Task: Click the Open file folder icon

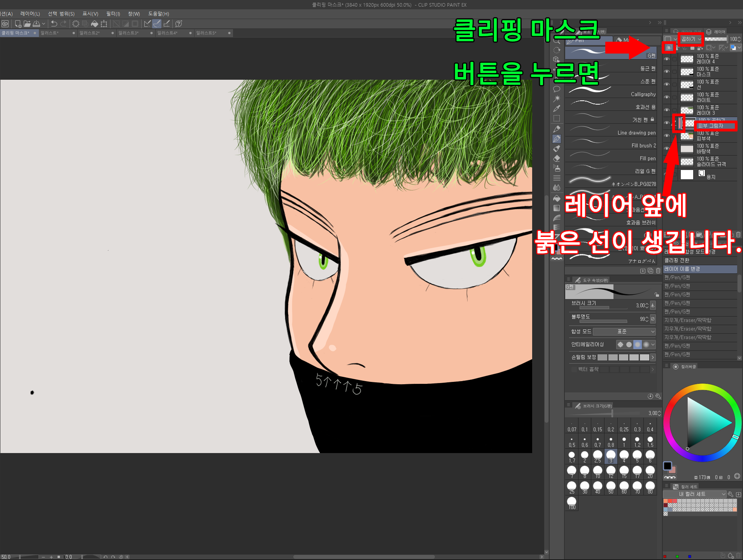Action: pyautogui.click(x=27, y=24)
